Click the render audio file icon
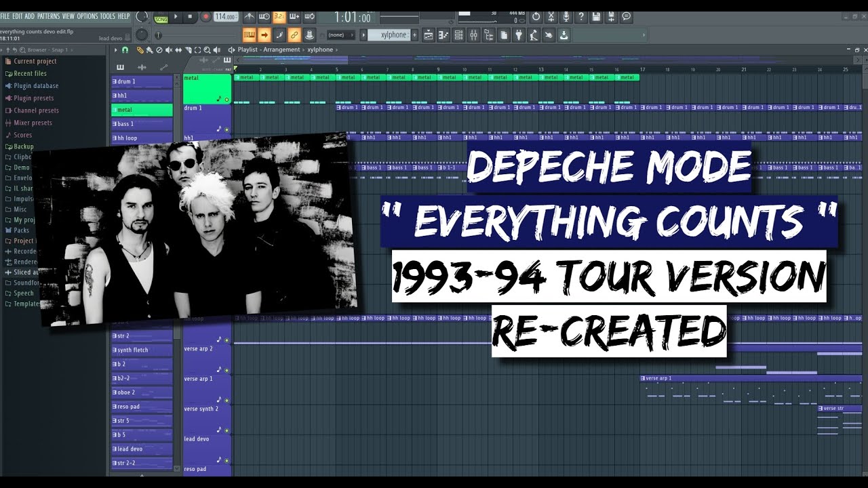The width and height of the screenshot is (868, 488). coord(611,17)
